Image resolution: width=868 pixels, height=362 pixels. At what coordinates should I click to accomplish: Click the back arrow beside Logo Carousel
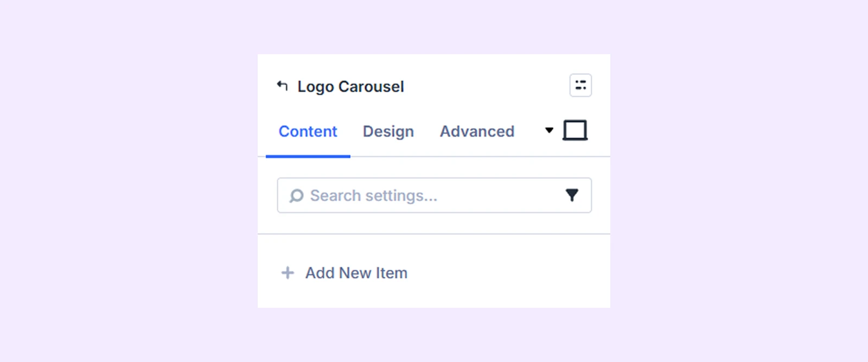tap(282, 86)
